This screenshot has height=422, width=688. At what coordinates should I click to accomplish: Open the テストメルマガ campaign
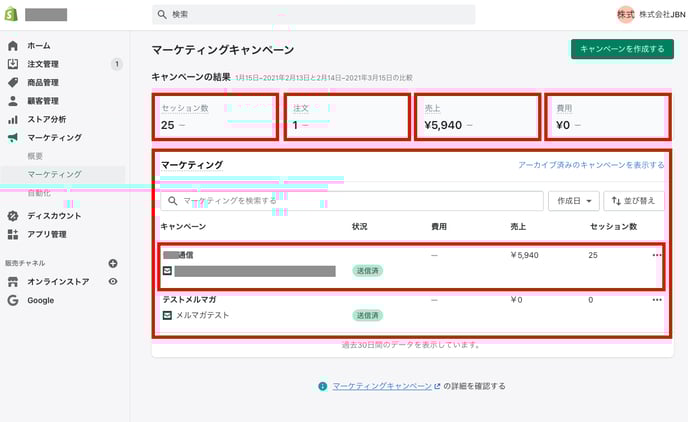click(190, 300)
